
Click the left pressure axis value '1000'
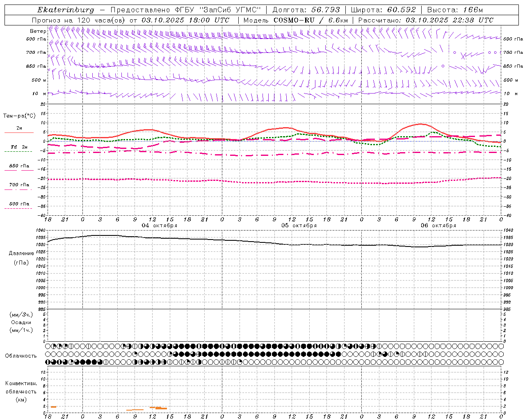41,288
